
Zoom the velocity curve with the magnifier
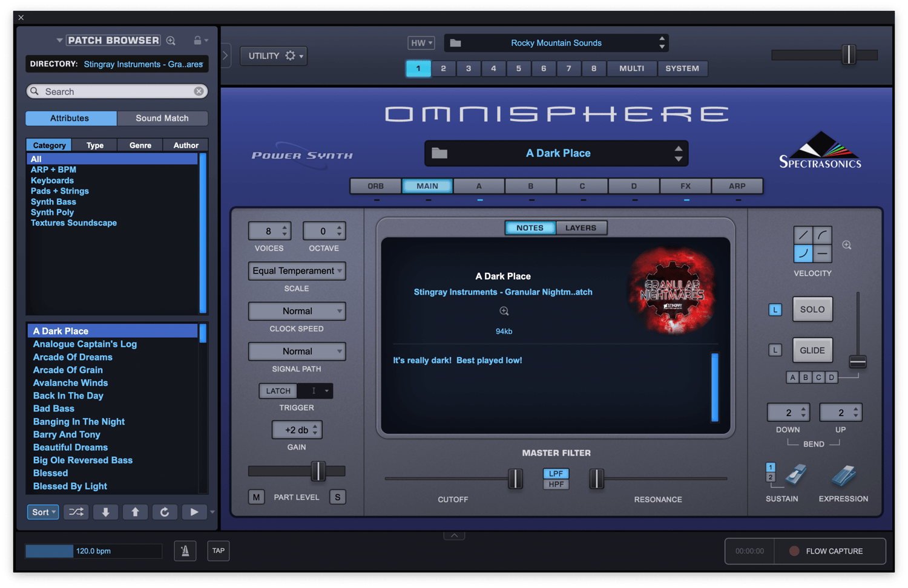coord(847,245)
